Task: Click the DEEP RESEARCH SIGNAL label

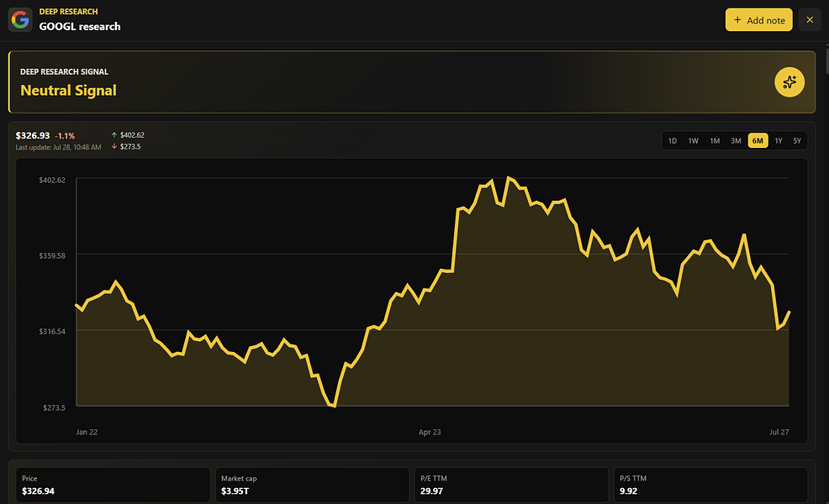Action: (64, 72)
